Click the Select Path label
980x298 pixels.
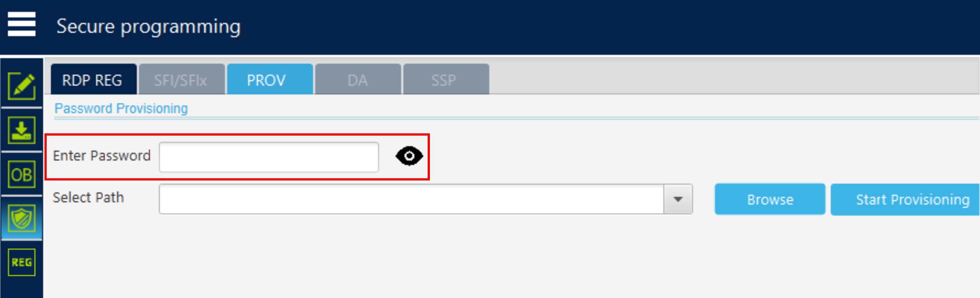click(x=88, y=197)
